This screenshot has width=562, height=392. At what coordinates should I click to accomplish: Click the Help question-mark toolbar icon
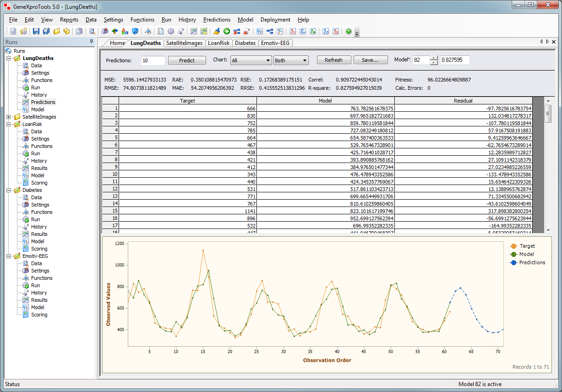(348, 31)
